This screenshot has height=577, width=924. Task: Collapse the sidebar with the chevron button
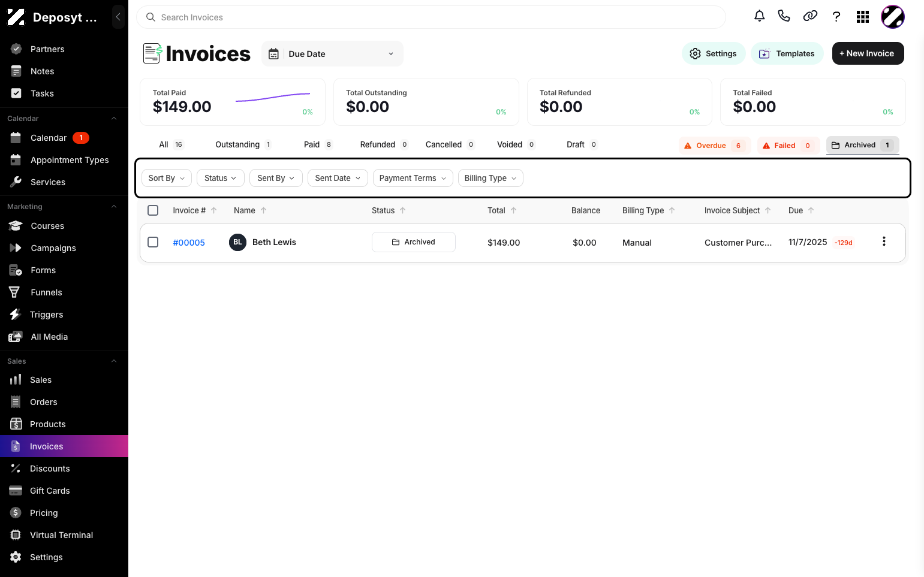click(x=118, y=17)
